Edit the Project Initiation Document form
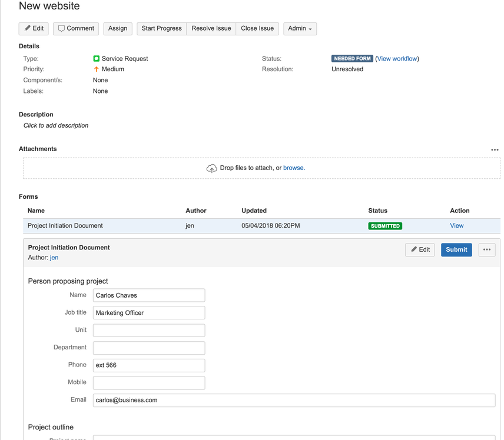 [x=420, y=250]
